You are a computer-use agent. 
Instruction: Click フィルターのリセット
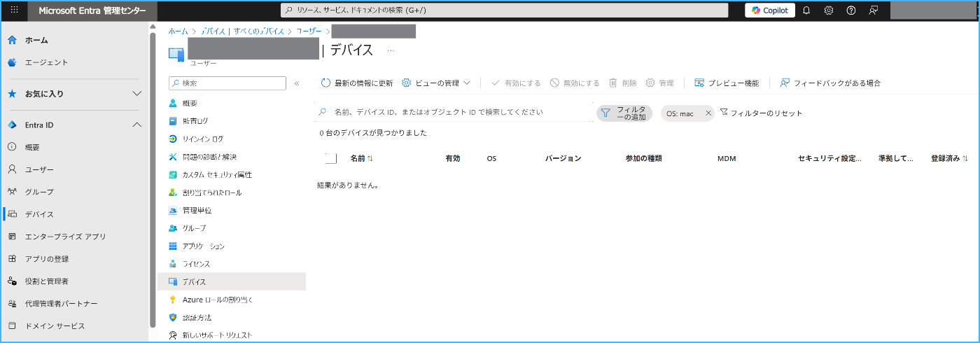pyautogui.click(x=761, y=113)
